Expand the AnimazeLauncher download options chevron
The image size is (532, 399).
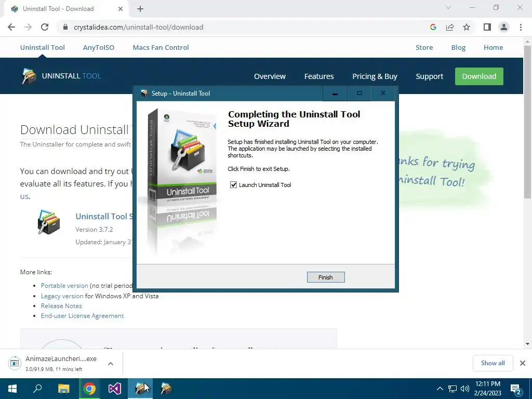point(111,363)
